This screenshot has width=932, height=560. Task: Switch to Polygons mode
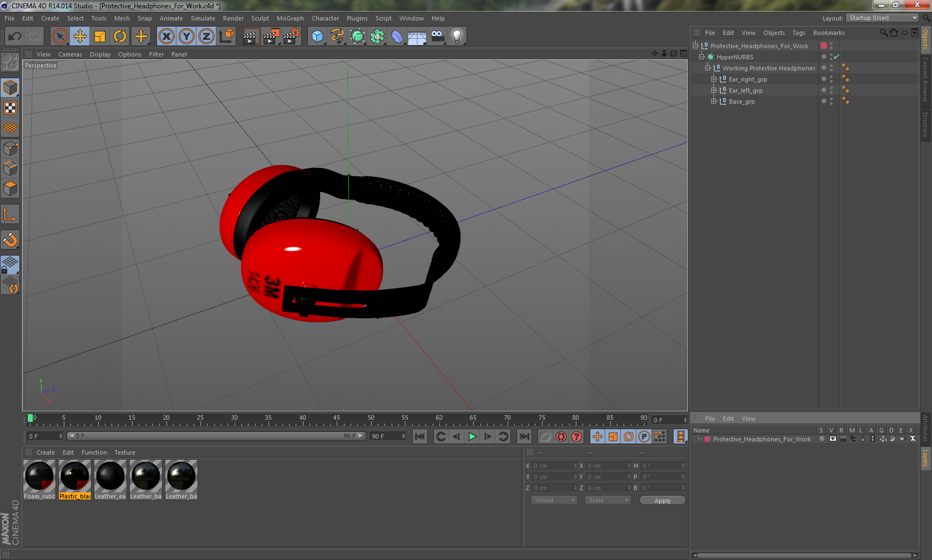pos(11,189)
